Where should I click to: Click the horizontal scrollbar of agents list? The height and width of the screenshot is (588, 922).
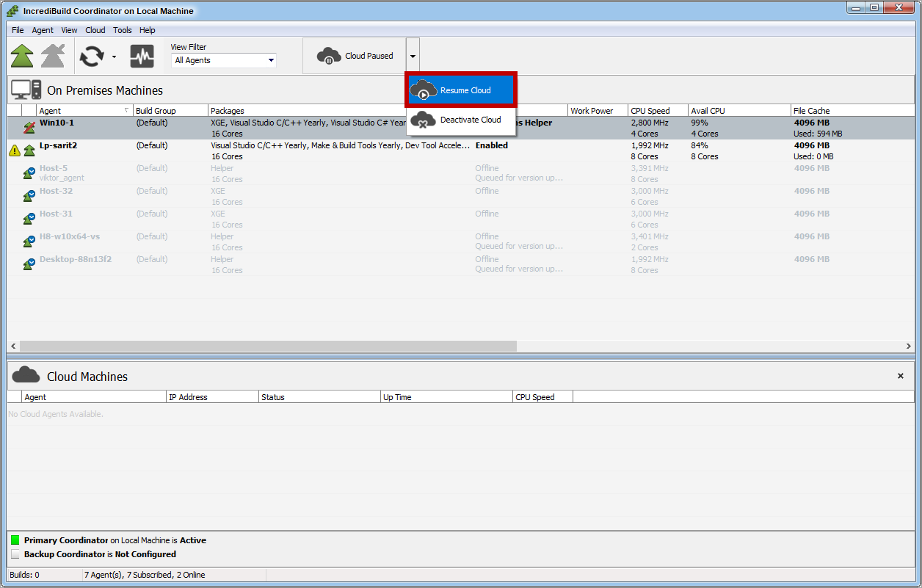269,346
